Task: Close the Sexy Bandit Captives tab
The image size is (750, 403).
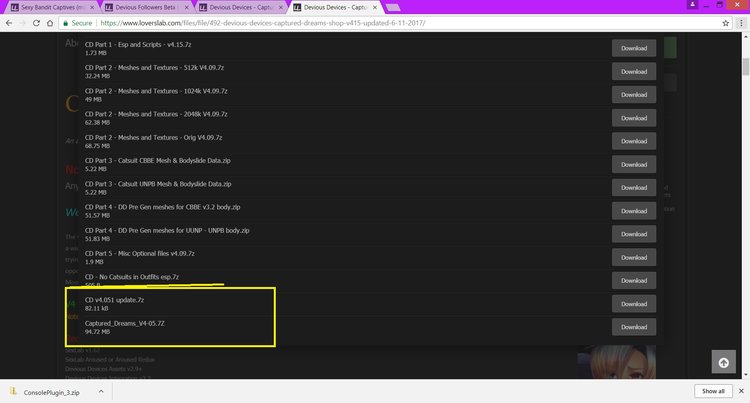Action: pos(92,7)
